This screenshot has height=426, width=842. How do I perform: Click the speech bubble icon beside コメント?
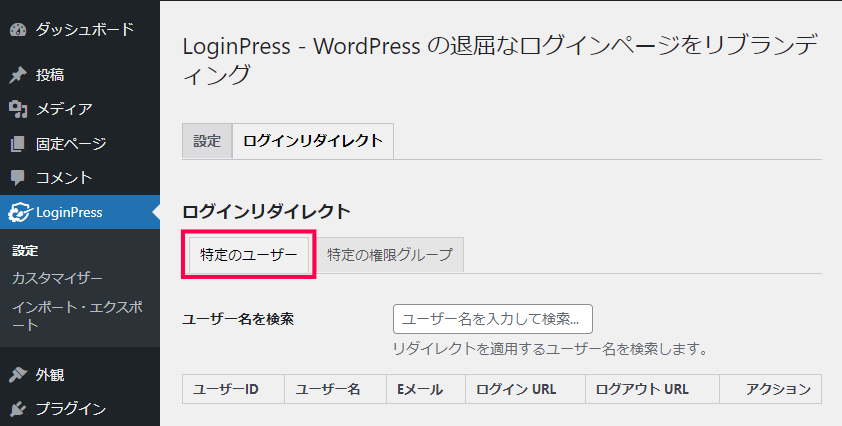18,178
